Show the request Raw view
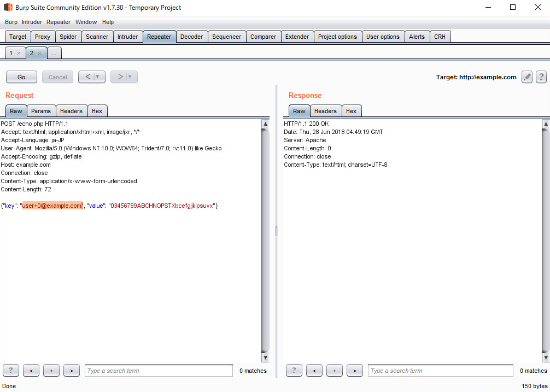Image resolution: width=550 pixels, height=392 pixels. 16,111
